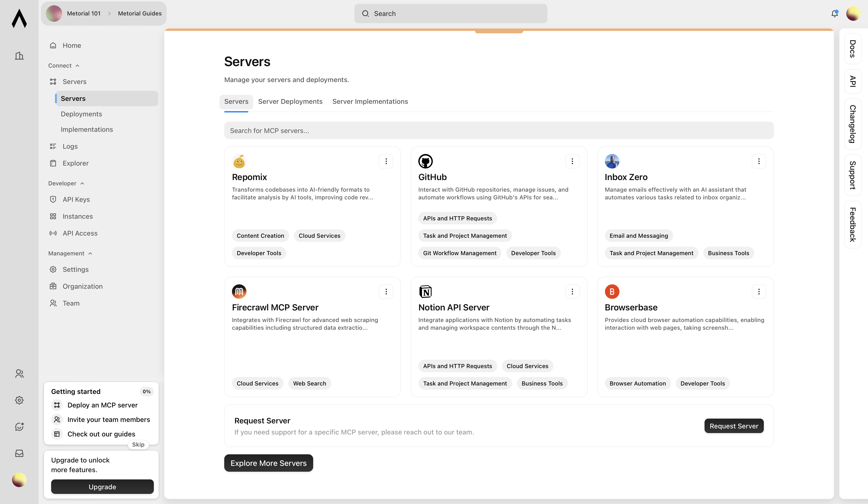Open API Keys in the sidebar
Image resolution: width=868 pixels, height=504 pixels.
76,199
